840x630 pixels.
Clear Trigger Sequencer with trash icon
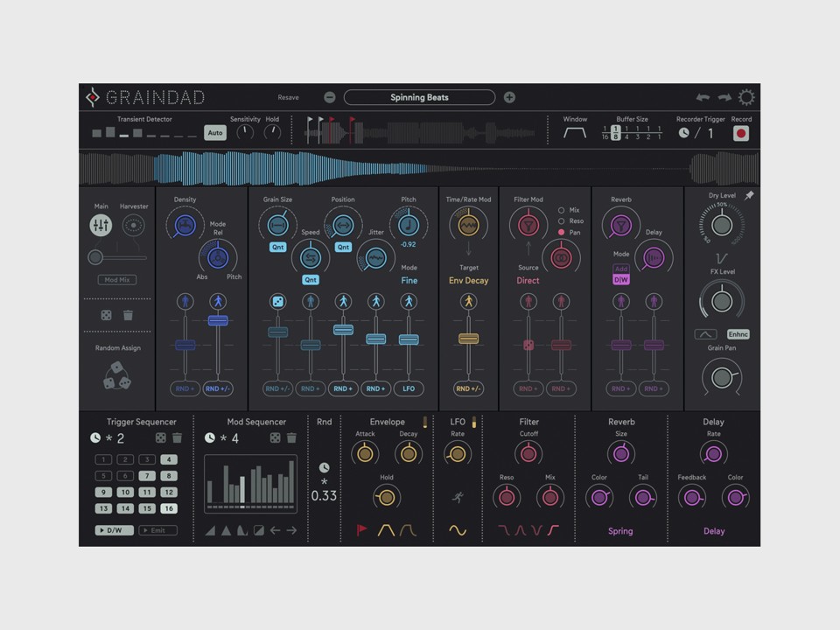point(178,438)
